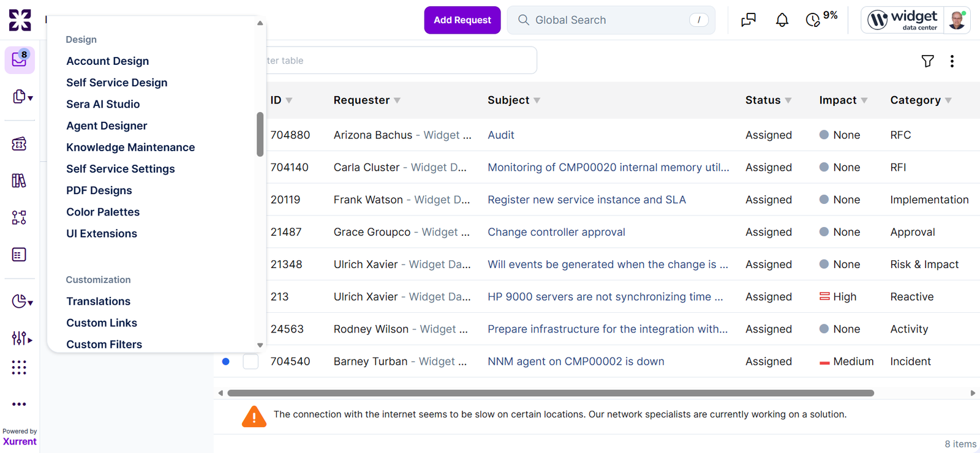
Task: Open Monitoring of CMP00020 internal memory request
Action: point(608,167)
